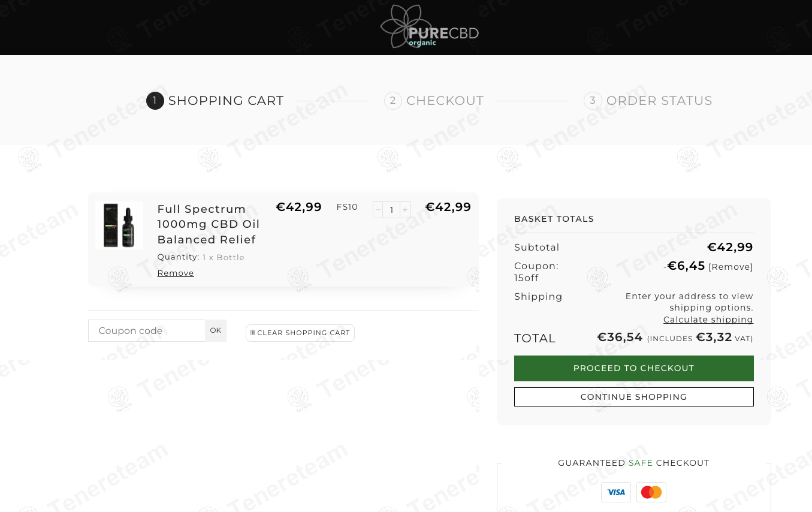Proceed to checkout

[633, 368]
